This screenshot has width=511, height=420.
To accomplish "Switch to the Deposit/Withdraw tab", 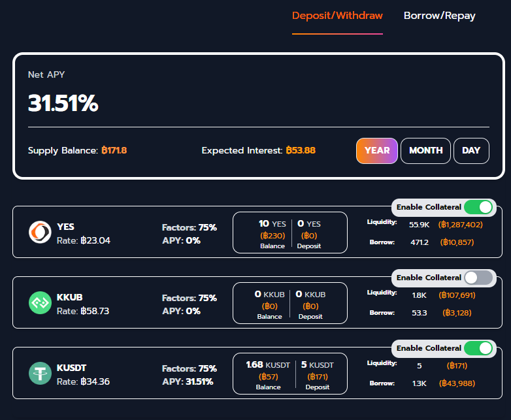I will [x=337, y=16].
